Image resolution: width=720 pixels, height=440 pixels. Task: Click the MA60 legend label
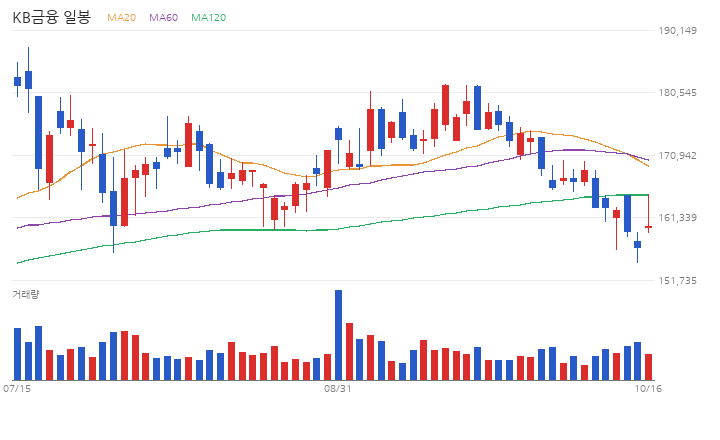point(163,17)
